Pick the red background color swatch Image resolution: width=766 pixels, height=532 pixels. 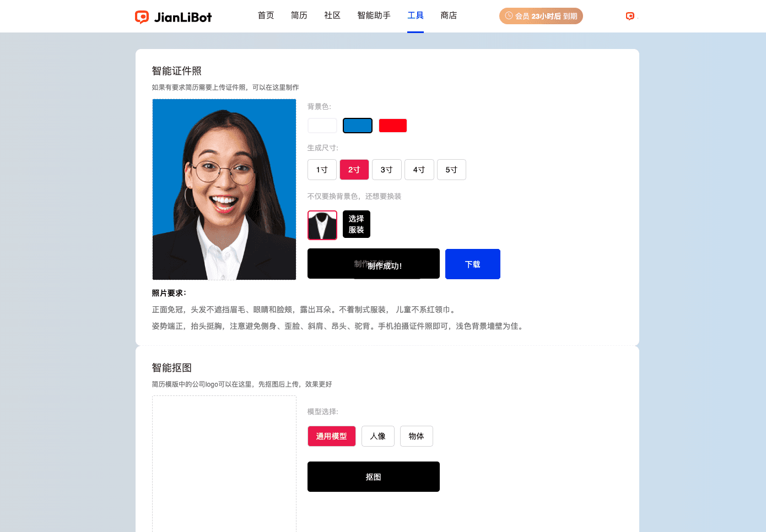(393, 126)
